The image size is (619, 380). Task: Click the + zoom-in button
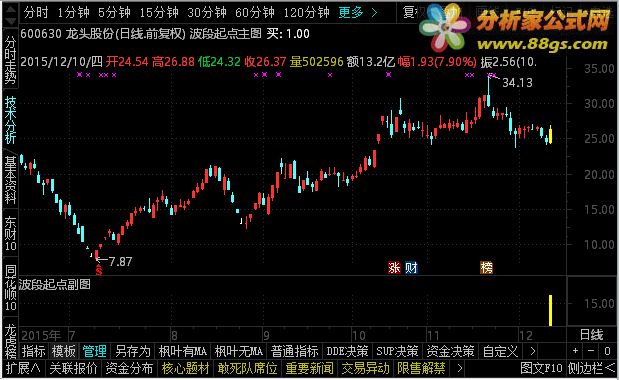tap(576, 350)
